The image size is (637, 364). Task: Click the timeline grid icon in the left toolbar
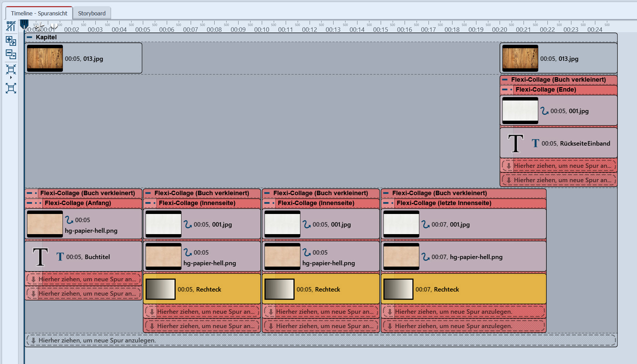pyautogui.click(x=11, y=26)
